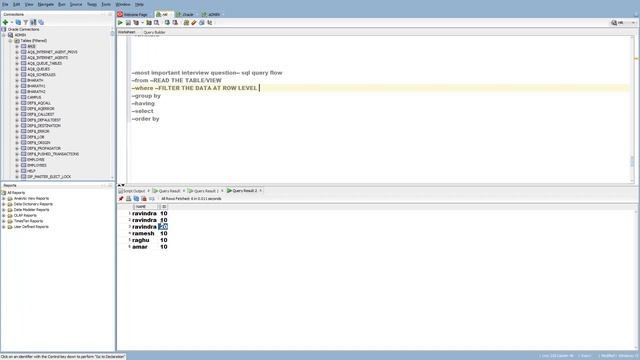
Task: Select the All Reports node
Action: tap(16, 193)
